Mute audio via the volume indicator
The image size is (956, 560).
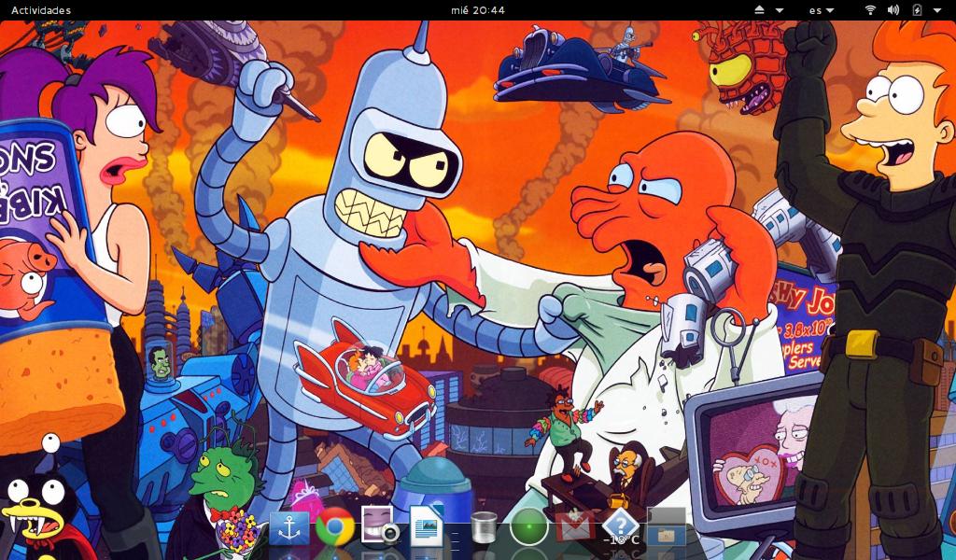pos(895,9)
